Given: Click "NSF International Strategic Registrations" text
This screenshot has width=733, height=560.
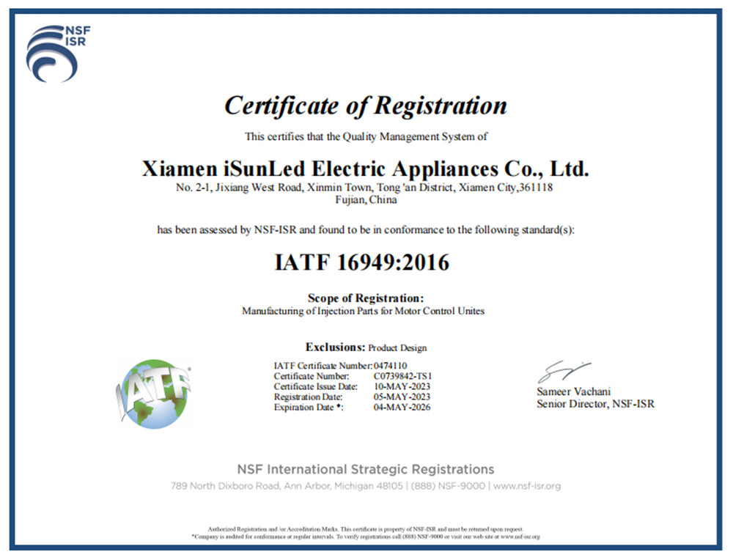Looking at the screenshot, I should click(366, 469).
